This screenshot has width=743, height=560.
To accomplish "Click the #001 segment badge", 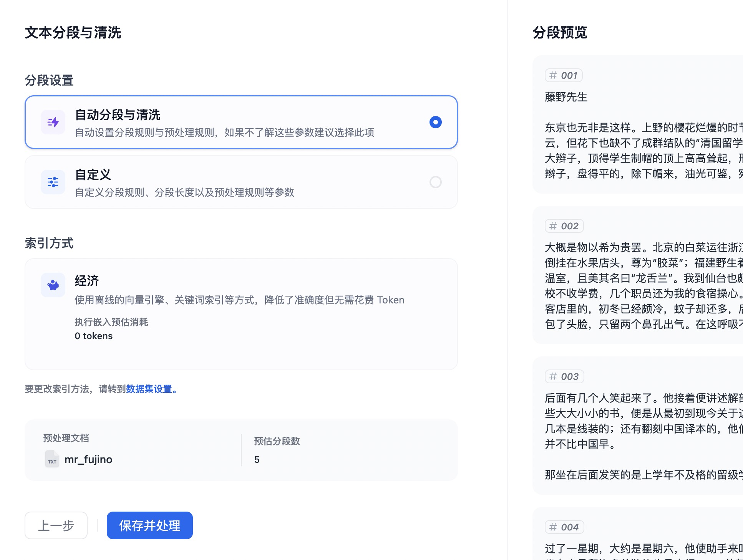I will tap(563, 75).
